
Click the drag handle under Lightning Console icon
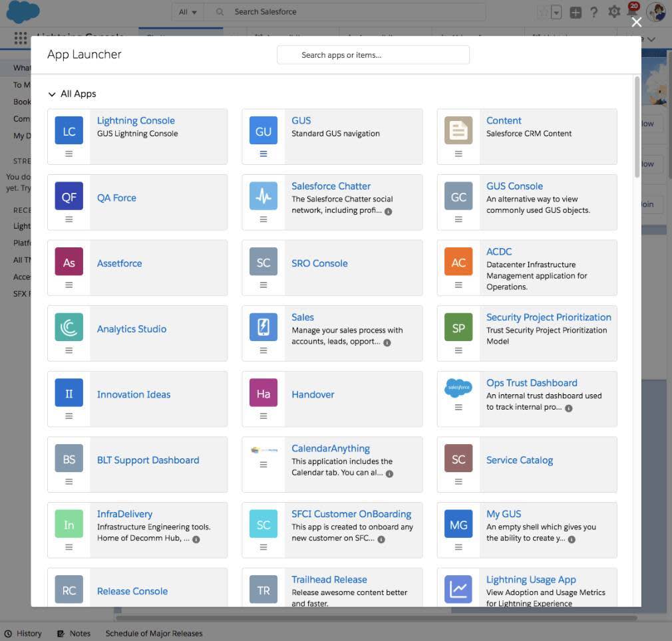(x=69, y=154)
